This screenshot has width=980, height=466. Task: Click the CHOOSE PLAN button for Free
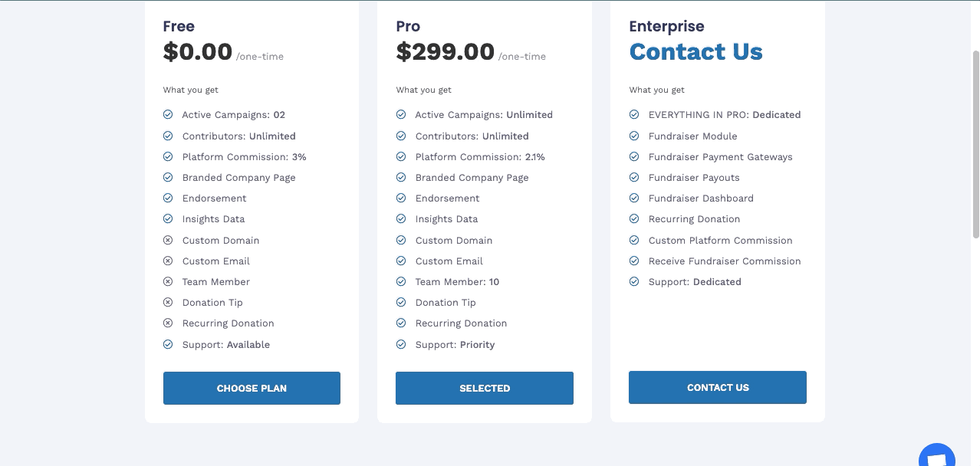click(x=252, y=388)
